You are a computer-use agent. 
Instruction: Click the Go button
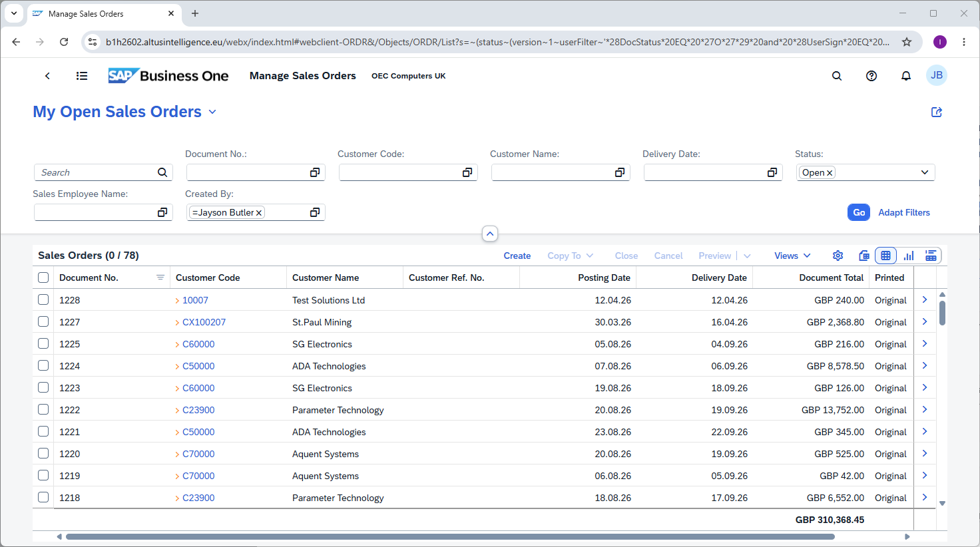tap(859, 212)
